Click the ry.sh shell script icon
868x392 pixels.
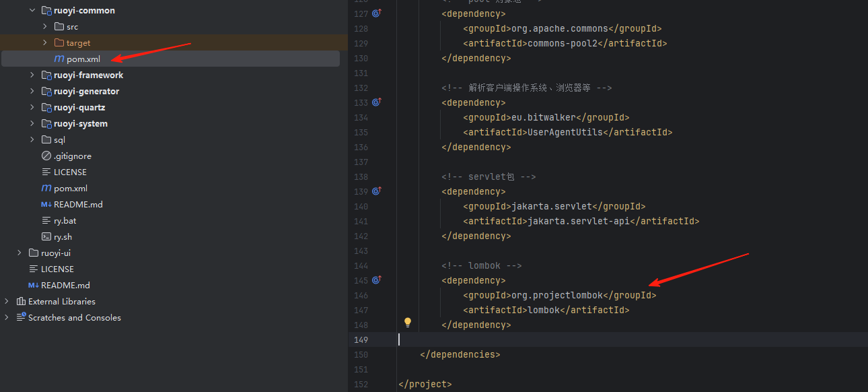pos(46,236)
